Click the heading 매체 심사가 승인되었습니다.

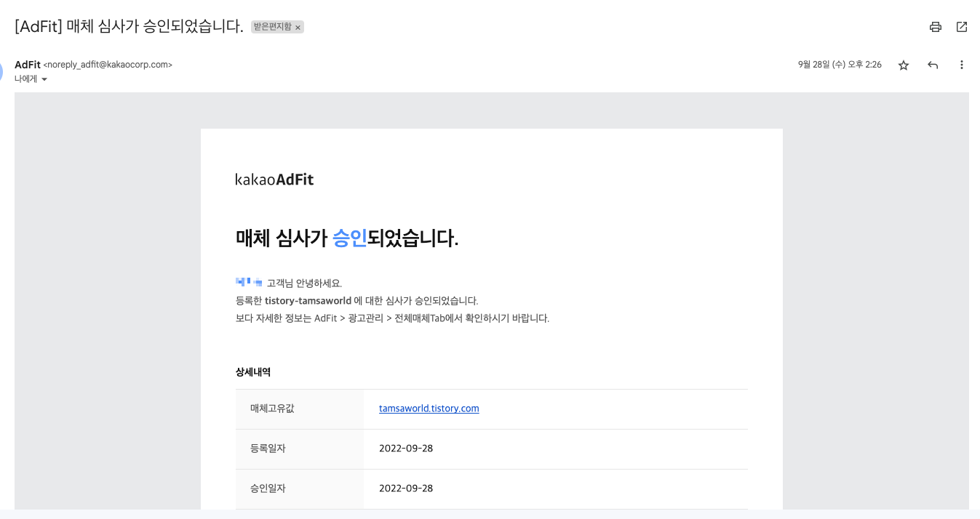347,238
